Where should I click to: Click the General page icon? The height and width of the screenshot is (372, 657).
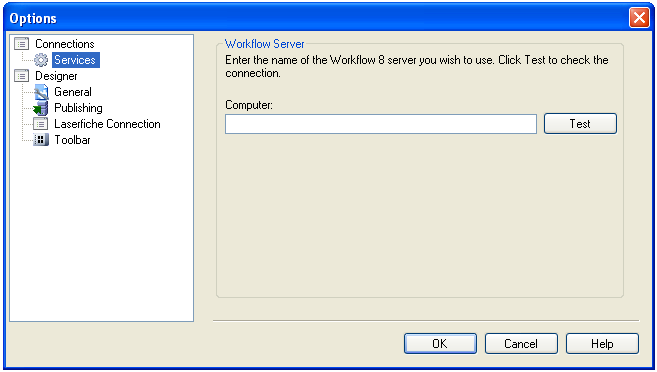coord(41,92)
